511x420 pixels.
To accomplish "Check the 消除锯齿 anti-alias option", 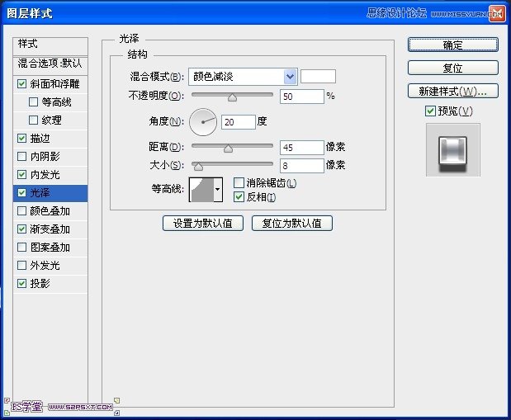I will 239,183.
